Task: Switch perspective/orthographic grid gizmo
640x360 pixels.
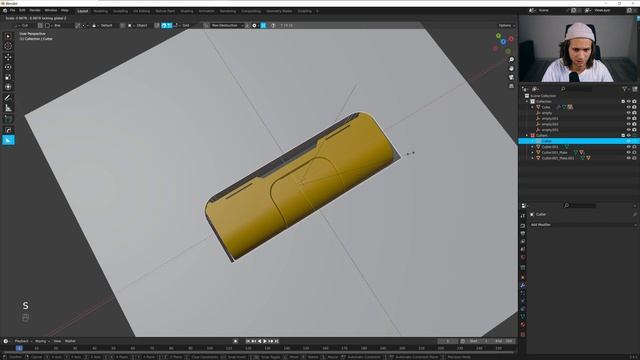Action: click(511, 86)
